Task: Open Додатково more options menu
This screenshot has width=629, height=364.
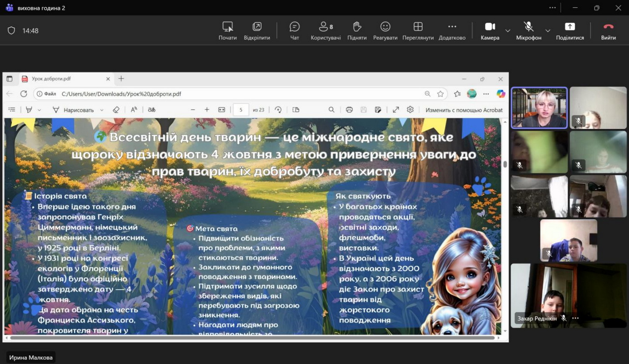Action: point(452,30)
